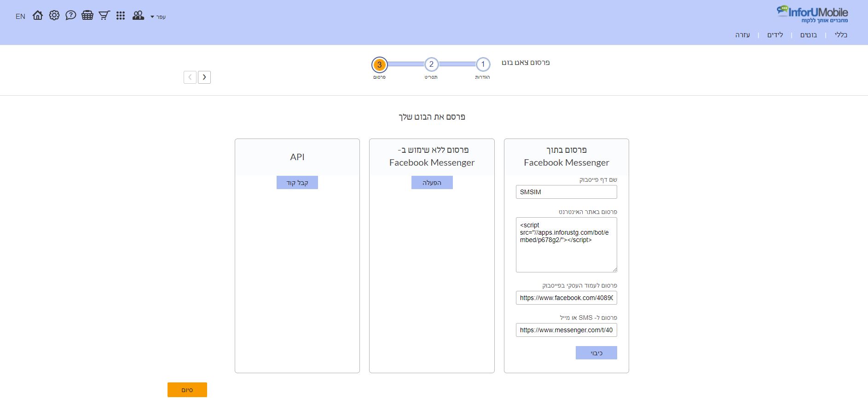Expand the user name dropdown arrow
The height and width of the screenshot is (416, 868).
(152, 17)
